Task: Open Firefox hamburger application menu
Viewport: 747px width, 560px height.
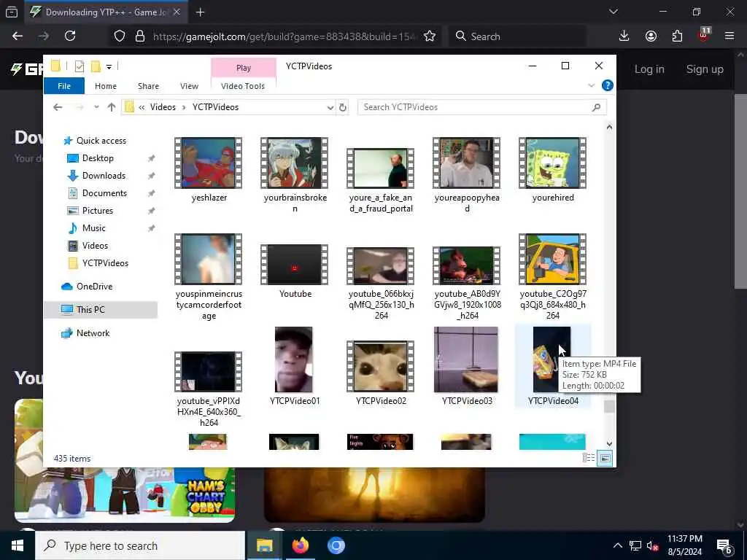Action: pos(729,36)
